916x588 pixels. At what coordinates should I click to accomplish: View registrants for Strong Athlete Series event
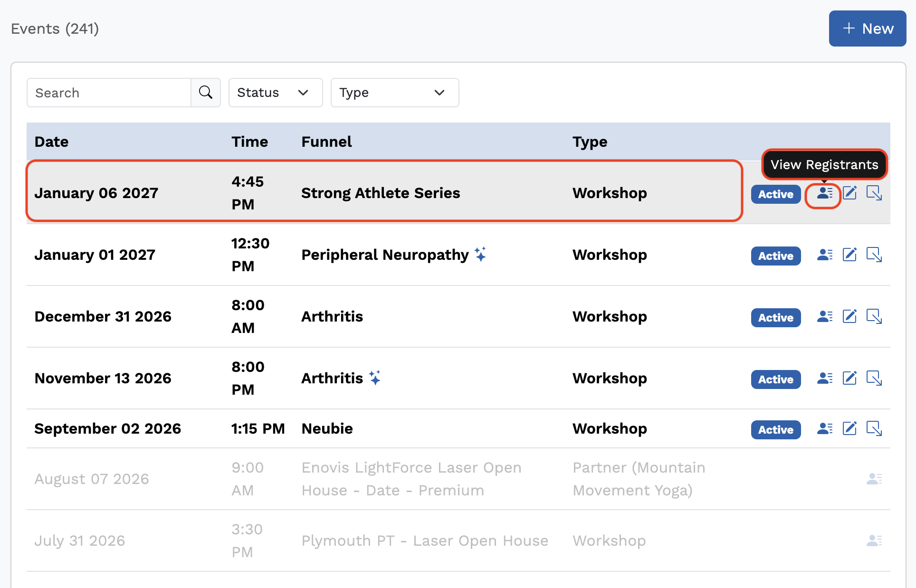pyautogui.click(x=825, y=193)
